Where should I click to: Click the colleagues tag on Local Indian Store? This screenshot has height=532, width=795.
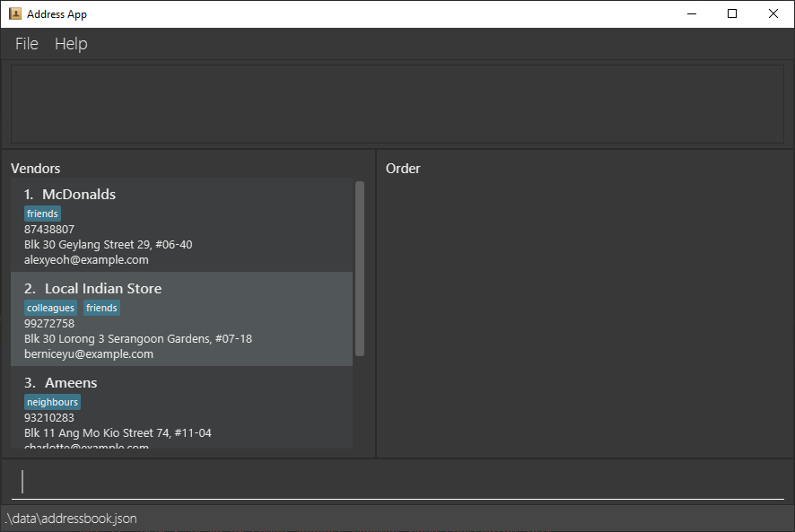51,308
